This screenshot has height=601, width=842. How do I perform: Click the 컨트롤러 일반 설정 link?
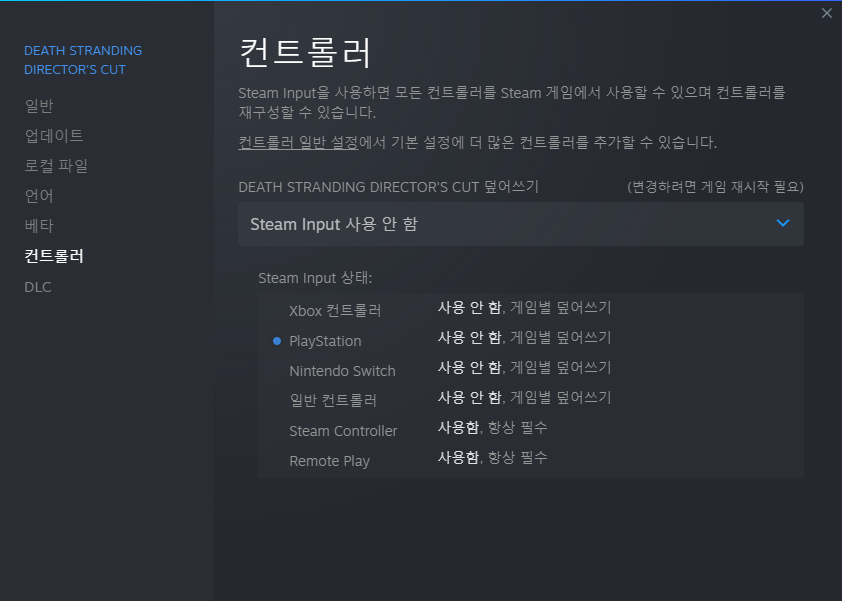(x=298, y=142)
